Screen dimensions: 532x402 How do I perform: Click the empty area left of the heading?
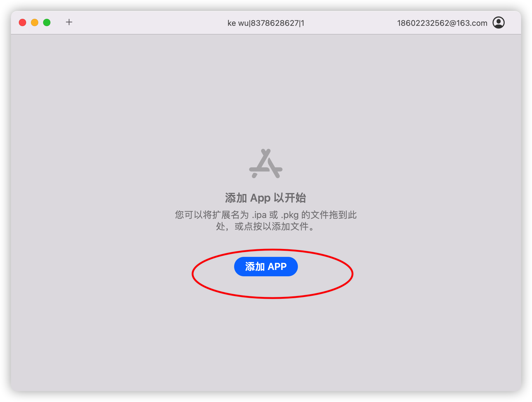point(118,198)
